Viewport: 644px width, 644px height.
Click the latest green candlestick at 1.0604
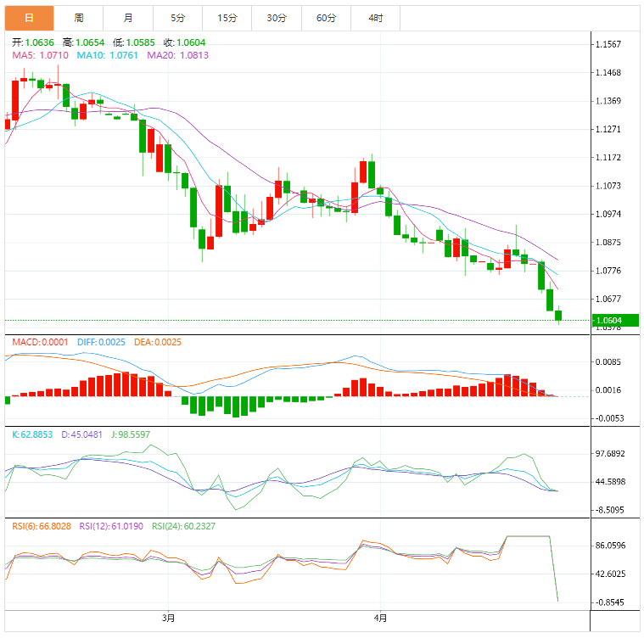click(x=558, y=316)
